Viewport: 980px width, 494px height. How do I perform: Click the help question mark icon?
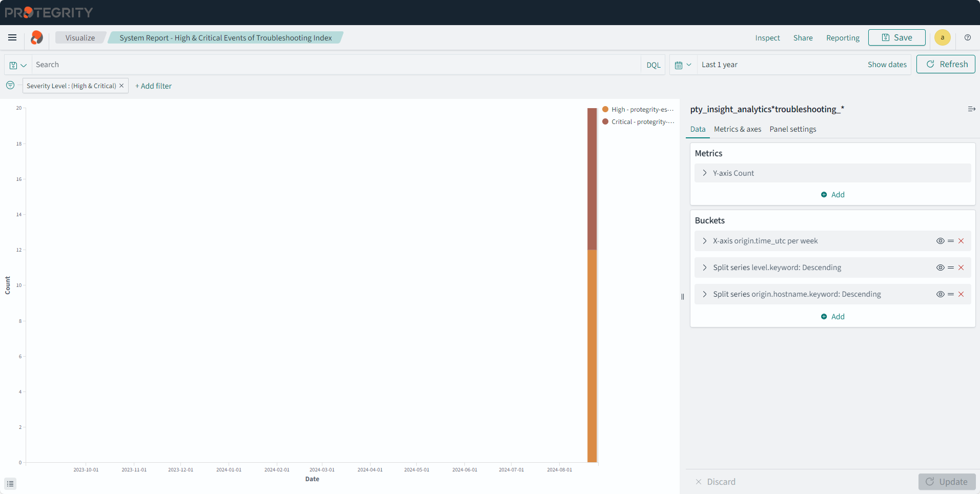[x=967, y=37]
